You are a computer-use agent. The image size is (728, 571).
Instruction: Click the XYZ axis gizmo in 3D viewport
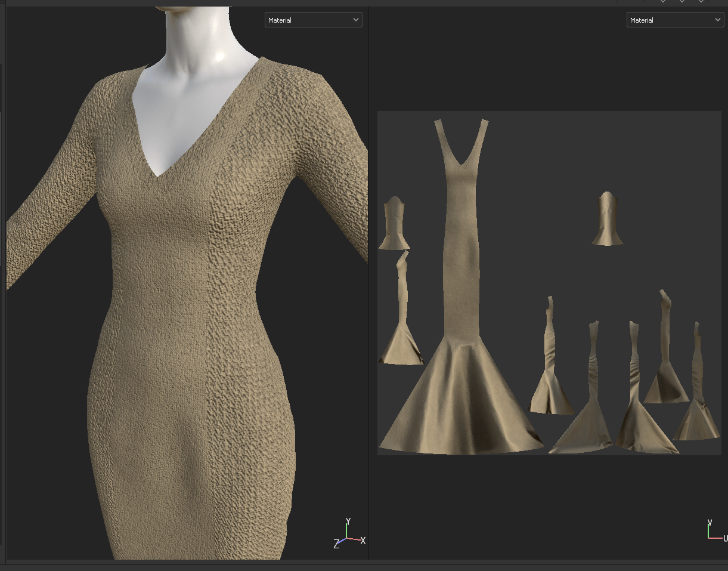pyautogui.click(x=349, y=534)
